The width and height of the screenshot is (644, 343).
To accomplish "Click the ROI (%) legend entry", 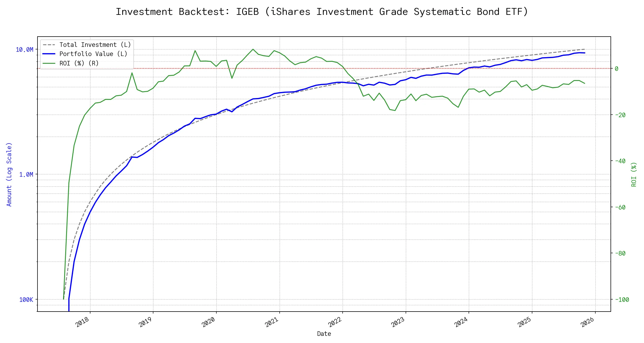I will 79,63.
